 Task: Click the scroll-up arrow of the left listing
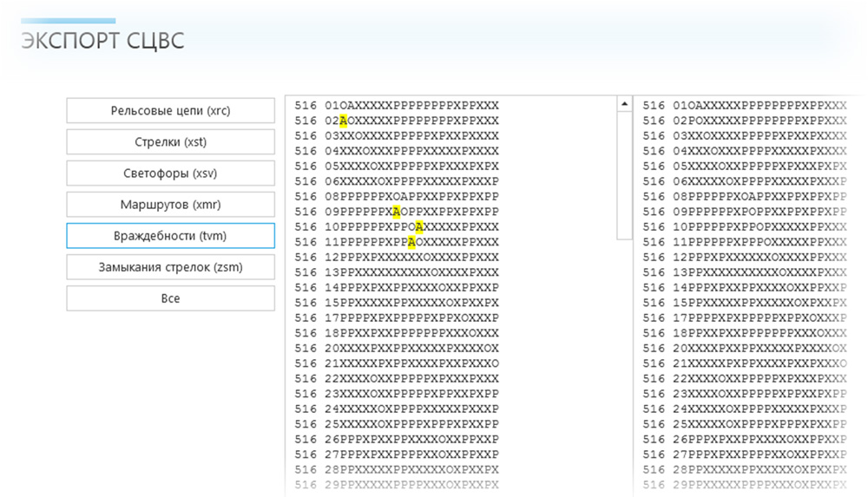point(624,104)
